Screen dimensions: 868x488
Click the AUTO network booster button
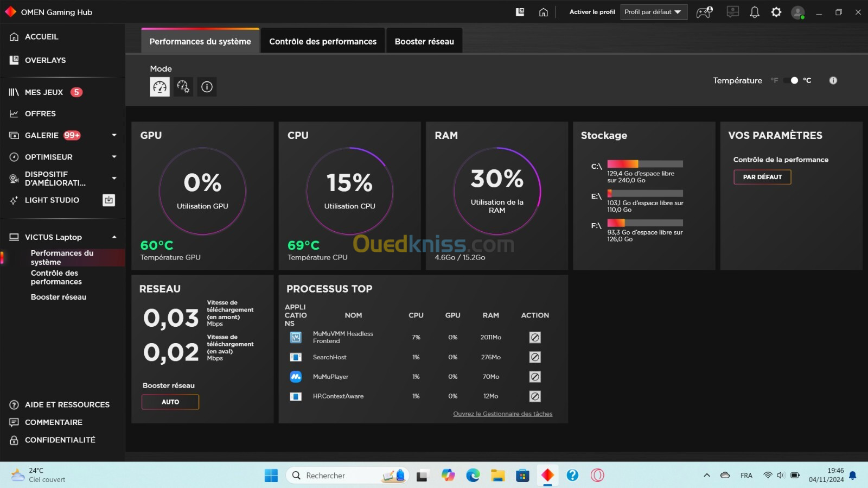170,402
